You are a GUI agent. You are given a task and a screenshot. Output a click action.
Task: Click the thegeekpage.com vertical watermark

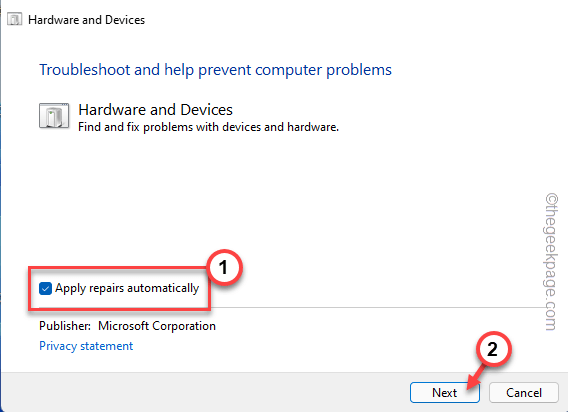[x=551, y=262]
